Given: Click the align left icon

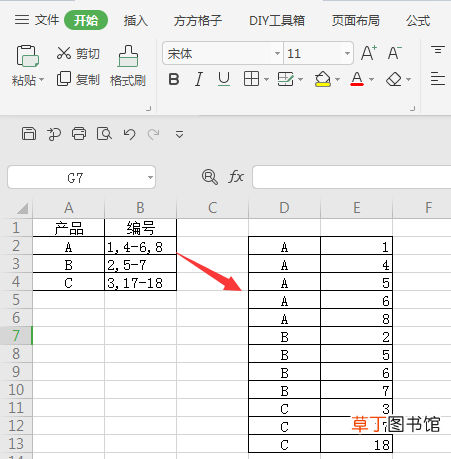Looking at the screenshot, I should pos(438,79).
